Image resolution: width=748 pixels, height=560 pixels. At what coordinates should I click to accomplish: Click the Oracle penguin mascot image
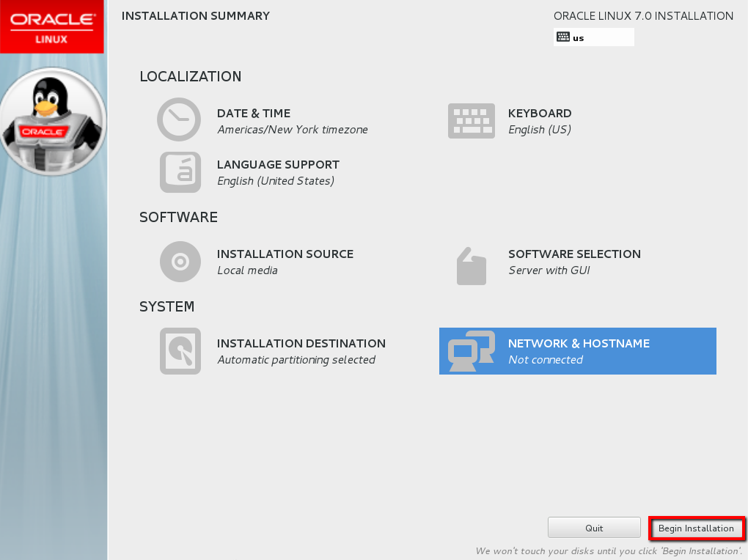53,121
